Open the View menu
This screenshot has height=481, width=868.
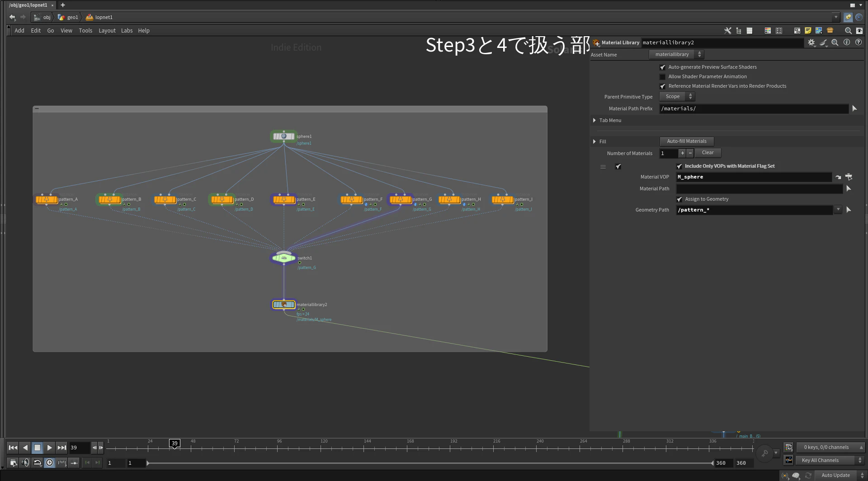[x=66, y=31]
